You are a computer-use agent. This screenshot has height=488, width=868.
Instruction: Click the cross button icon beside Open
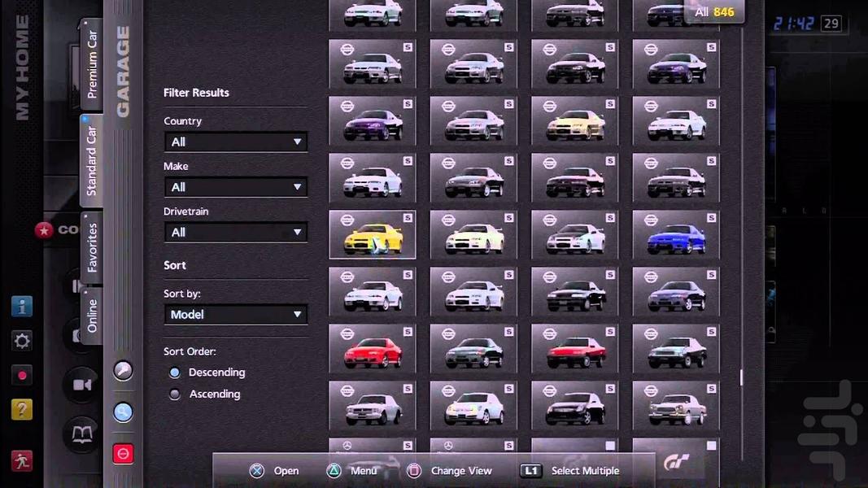click(256, 471)
